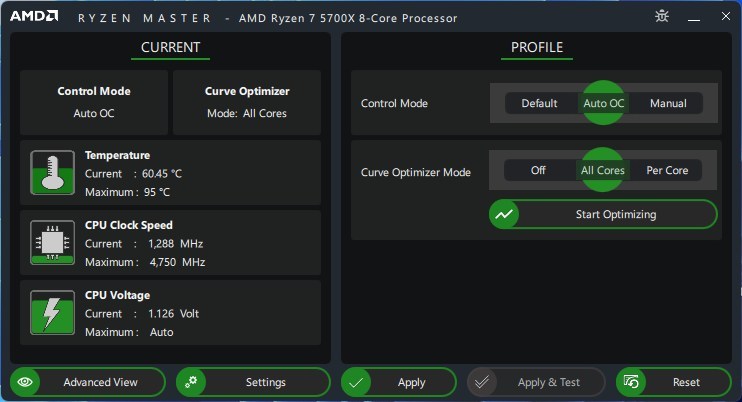Viewport: 742px width, 402px height.
Task: Select Auto OC control mode
Action: 603,103
